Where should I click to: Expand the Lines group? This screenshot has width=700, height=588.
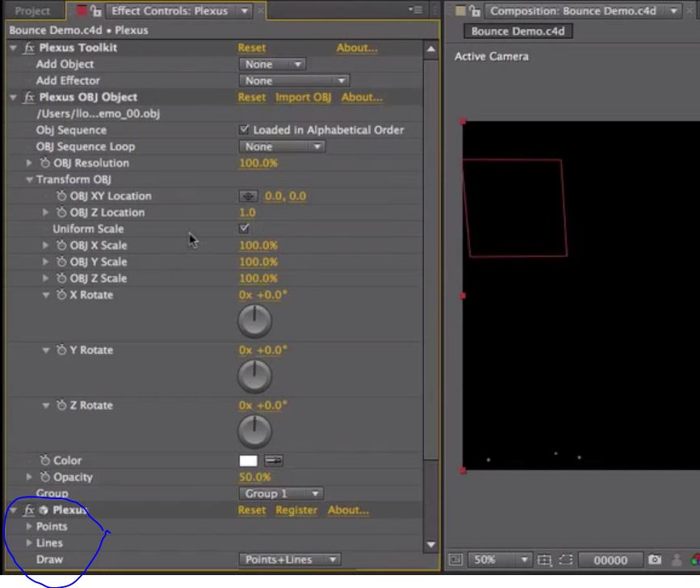coord(29,543)
